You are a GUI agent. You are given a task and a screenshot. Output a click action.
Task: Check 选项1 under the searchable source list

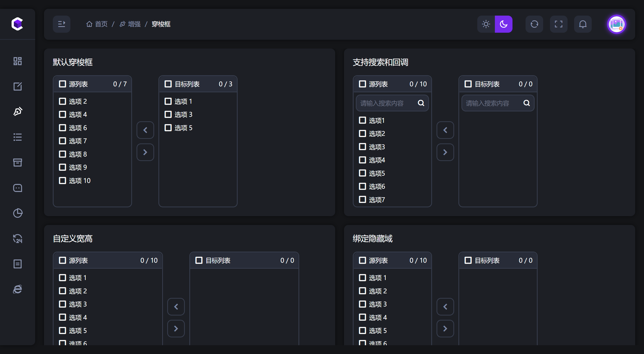pos(362,120)
